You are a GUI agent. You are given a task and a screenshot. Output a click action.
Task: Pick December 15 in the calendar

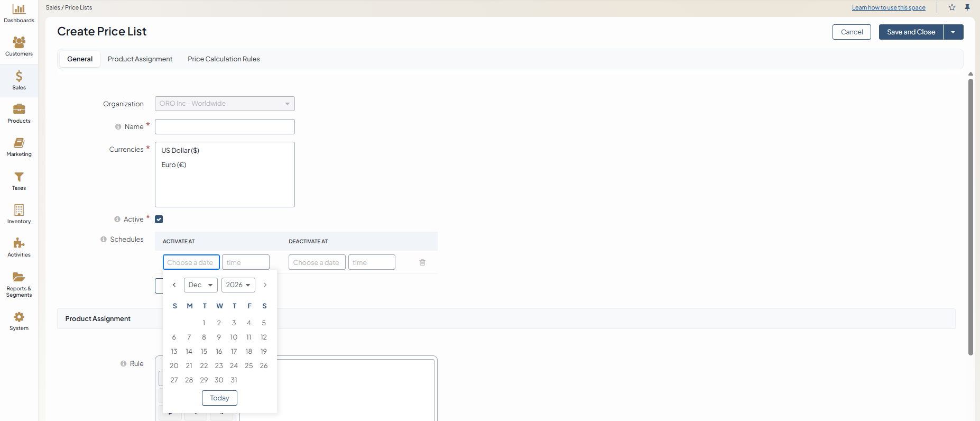(x=204, y=352)
